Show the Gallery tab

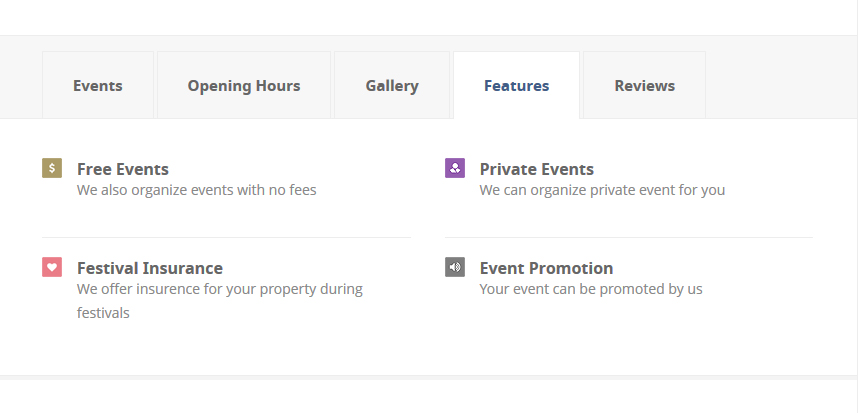pos(392,85)
